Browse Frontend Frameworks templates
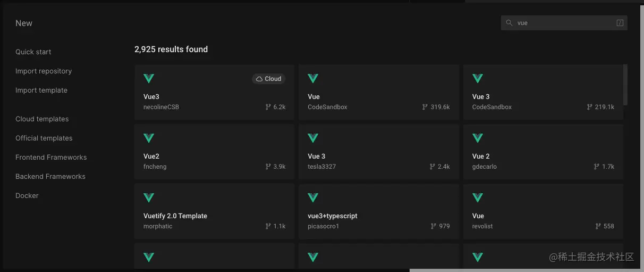The width and height of the screenshot is (644, 272). (51, 157)
